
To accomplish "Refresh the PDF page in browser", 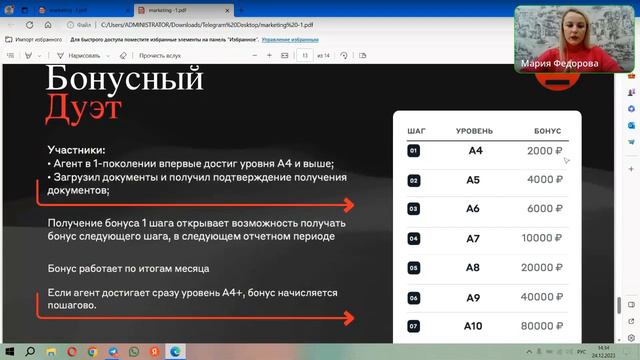I will (x=29, y=25).
